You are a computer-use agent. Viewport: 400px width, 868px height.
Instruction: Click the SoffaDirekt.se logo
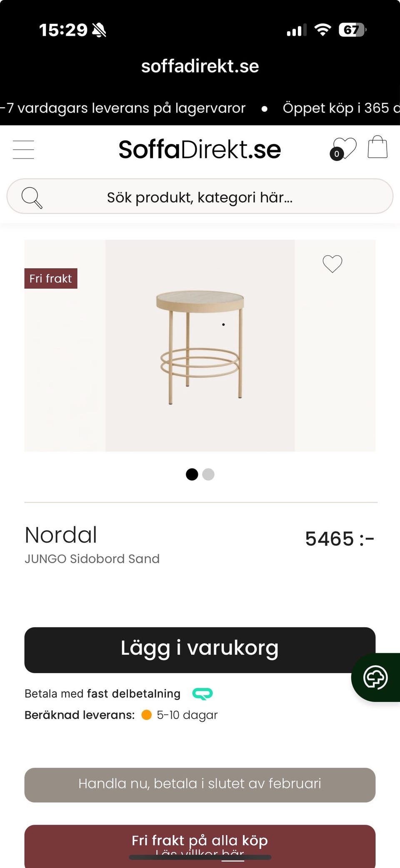click(x=200, y=149)
